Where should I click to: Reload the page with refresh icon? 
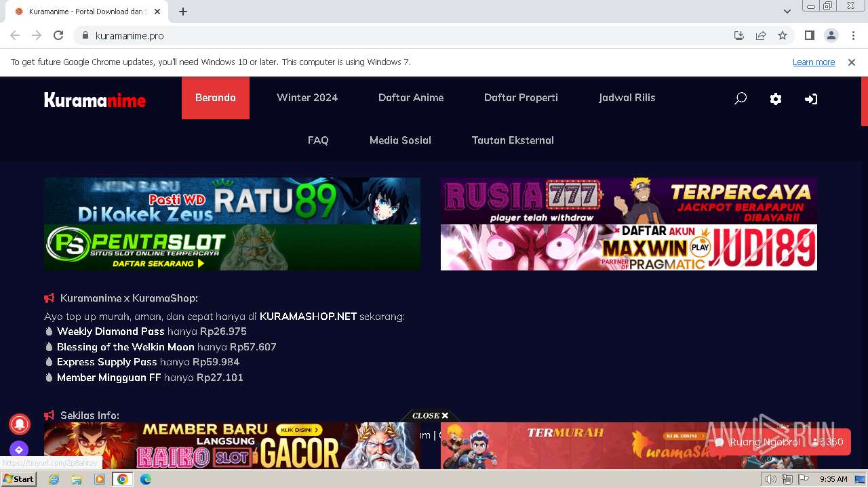coord(58,35)
